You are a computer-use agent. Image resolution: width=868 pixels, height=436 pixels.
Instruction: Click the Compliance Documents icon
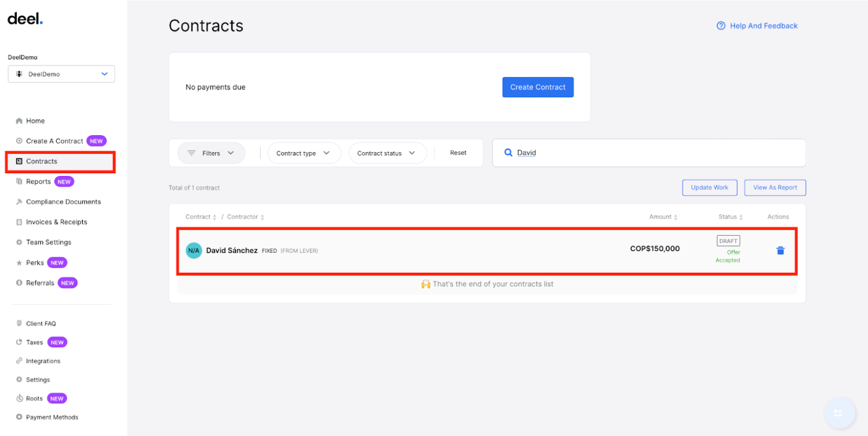(19, 202)
